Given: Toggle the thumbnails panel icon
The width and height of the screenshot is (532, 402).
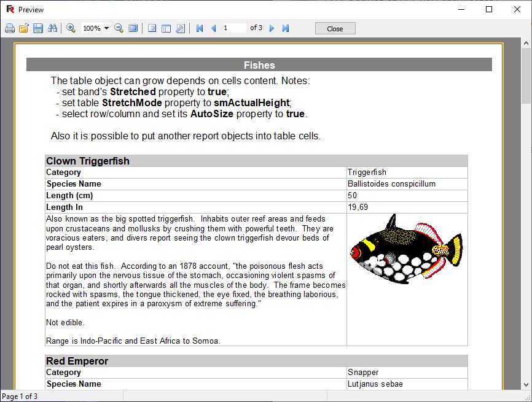Looking at the screenshot, I should point(166,28).
